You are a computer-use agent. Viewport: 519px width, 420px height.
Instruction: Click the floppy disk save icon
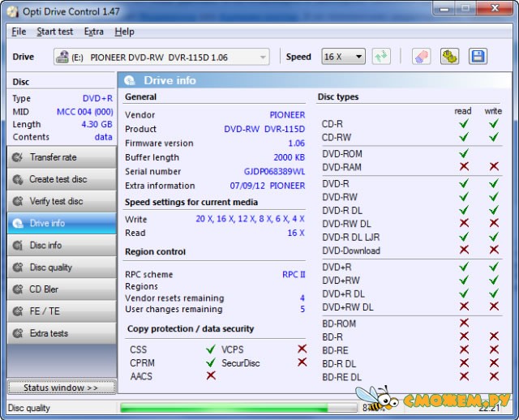pyautogui.click(x=478, y=57)
